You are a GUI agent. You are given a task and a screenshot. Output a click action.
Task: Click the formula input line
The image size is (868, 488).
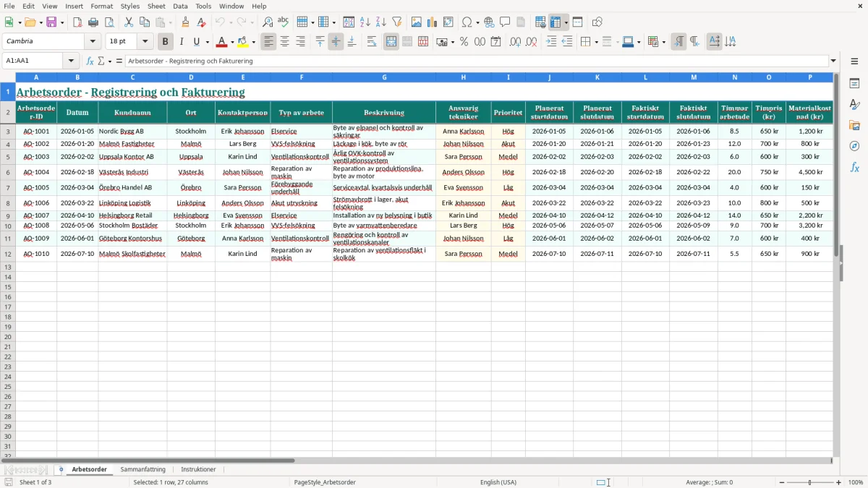tap(477, 61)
